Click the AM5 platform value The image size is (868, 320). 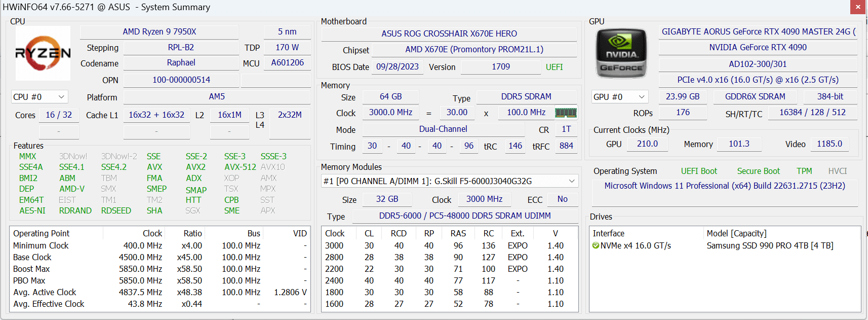(217, 96)
